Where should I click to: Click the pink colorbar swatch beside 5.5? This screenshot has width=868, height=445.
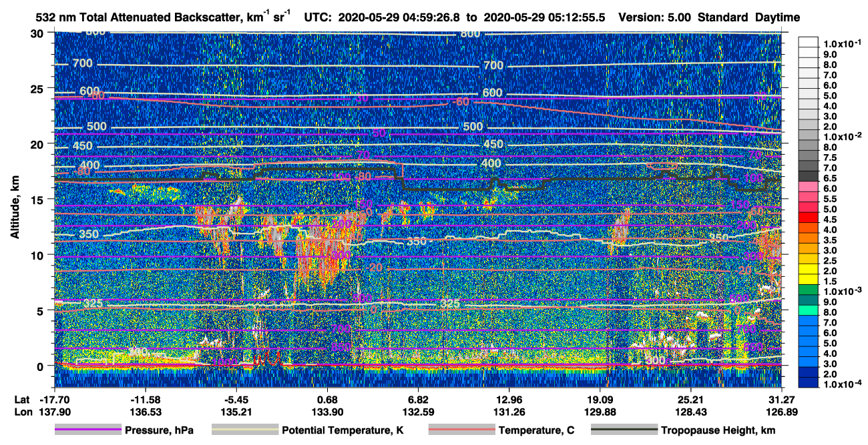(x=809, y=196)
